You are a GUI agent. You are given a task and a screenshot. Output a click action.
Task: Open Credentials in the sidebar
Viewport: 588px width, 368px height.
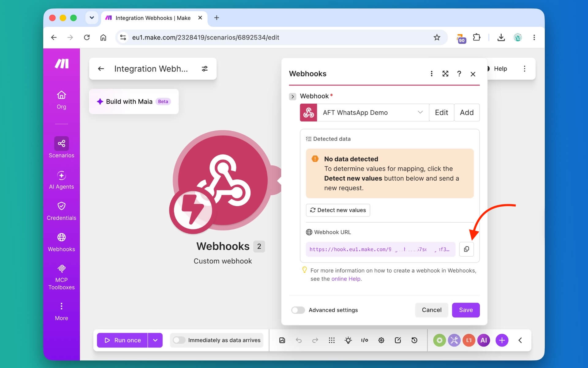click(x=61, y=211)
